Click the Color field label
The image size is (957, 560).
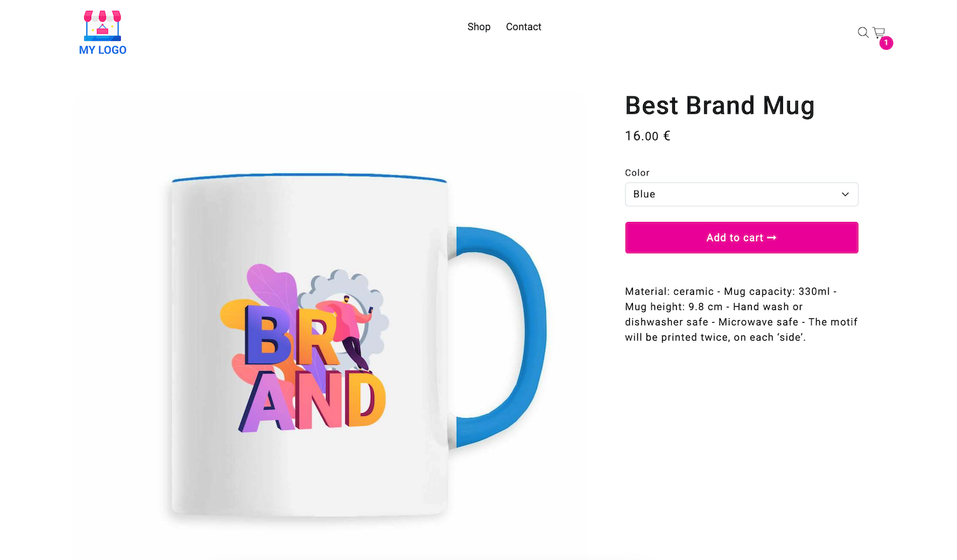(x=637, y=173)
